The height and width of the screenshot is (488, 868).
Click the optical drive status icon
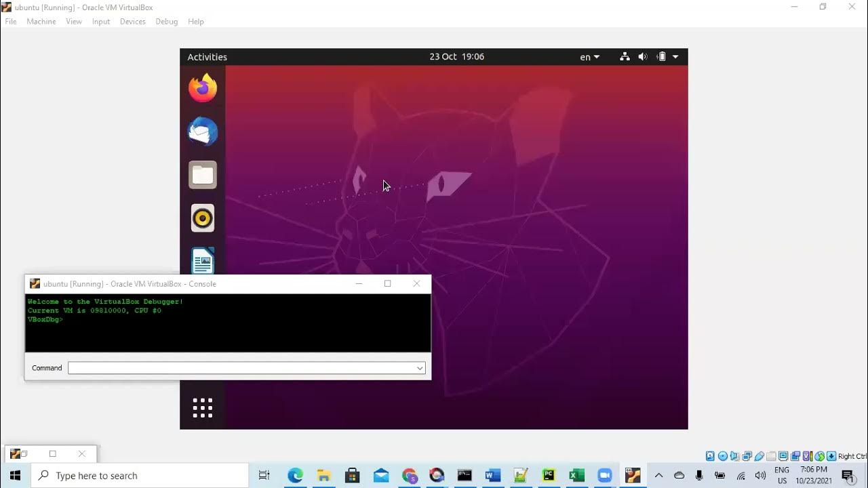[723, 456]
